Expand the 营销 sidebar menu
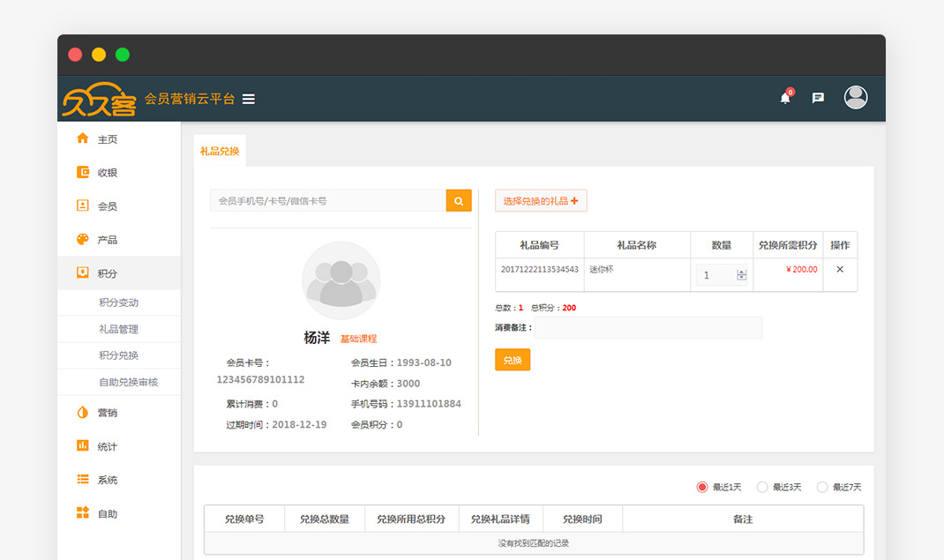The image size is (944, 560). click(108, 413)
